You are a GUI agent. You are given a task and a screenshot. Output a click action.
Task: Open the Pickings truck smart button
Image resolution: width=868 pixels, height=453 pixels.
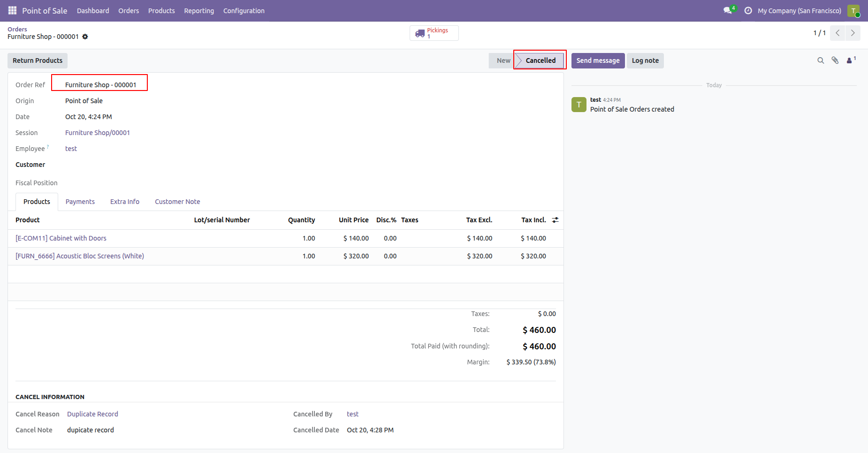coord(434,33)
